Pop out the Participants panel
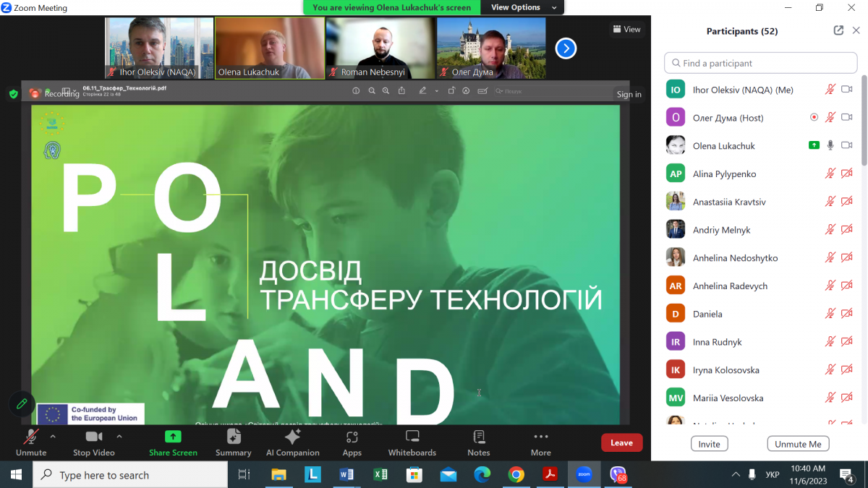Viewport: 868px width, 488px height. coord(838,30)
